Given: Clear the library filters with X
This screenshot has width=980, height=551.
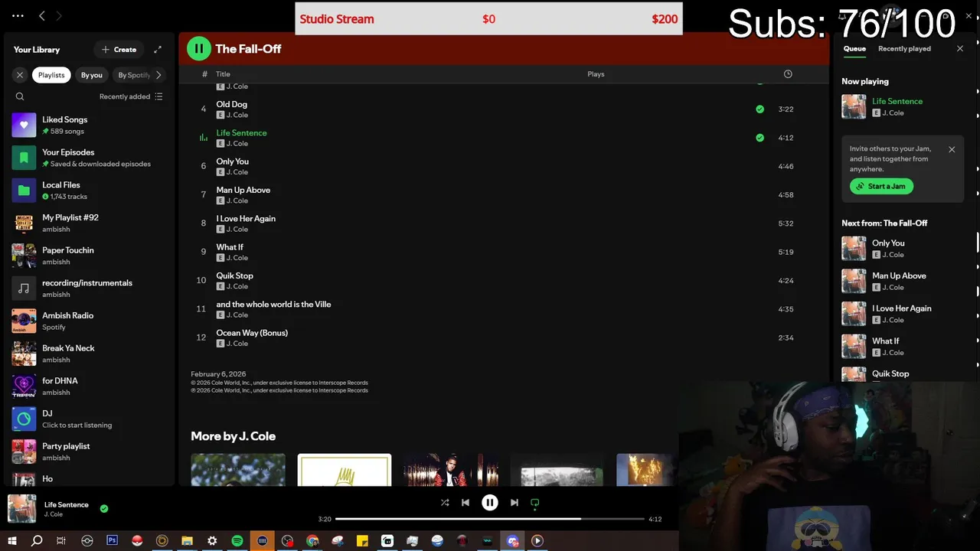Looking at the screenshot, I should click(x=20, y=75).
